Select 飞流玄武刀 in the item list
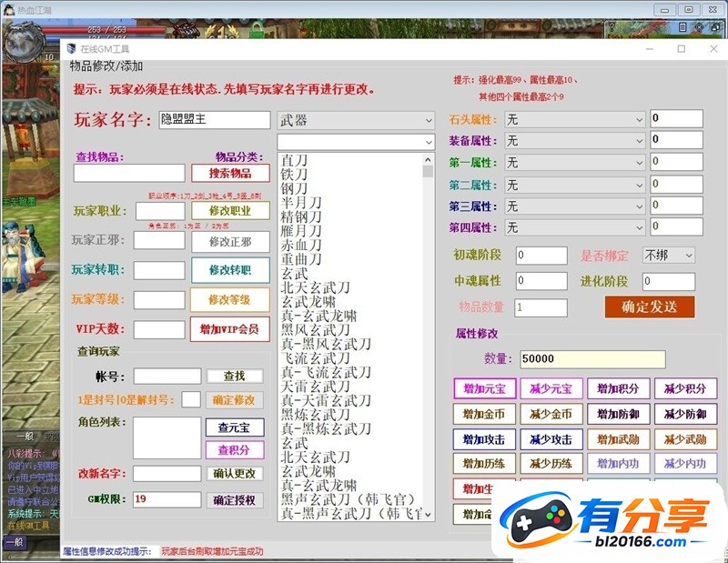This screenshot has width=728, height=563. click(315, 357)
